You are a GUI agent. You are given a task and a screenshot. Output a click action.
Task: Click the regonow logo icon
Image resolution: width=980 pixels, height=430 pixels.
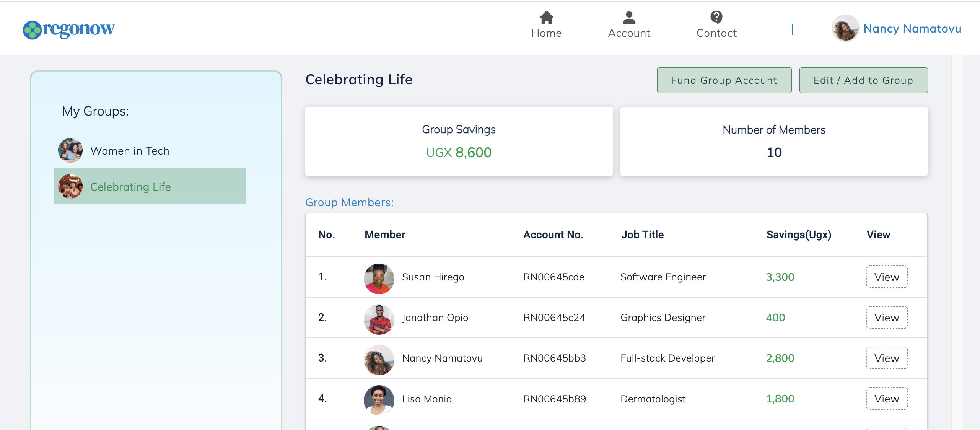click(32, 30)
